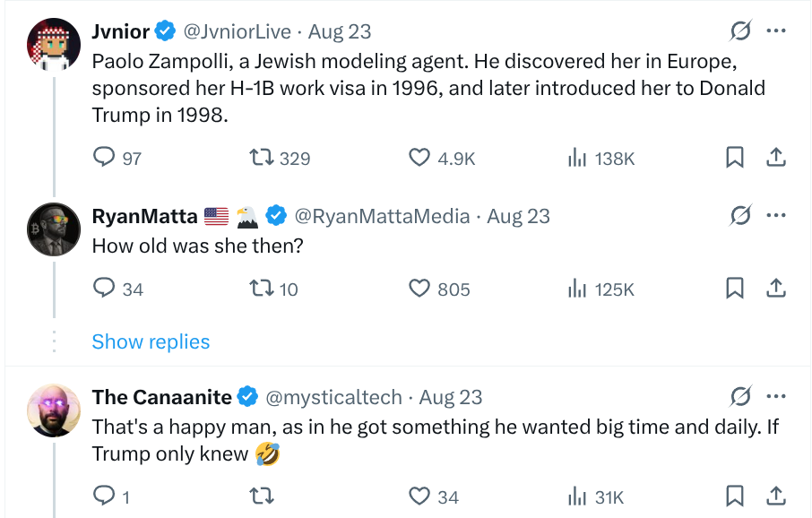Bookmark Jvnior's tweet
Image resolution: width=812 pixels, height=518 pixels.
click(x=734, y=157)
